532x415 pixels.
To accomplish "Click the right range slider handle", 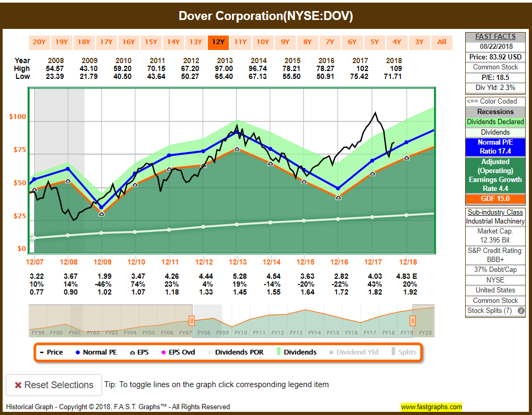I will tap(413, 320).
